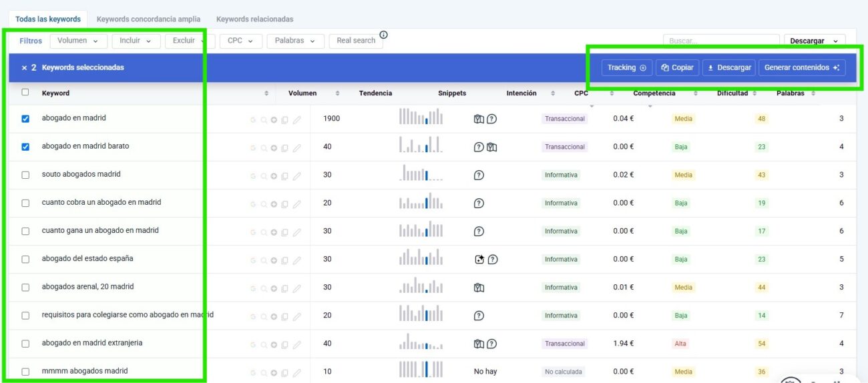The height and width of the screenshot is (383, 868).
Task: Click magnifier icon in requisitos para colegiarse row
Action: click(x=264, y=316)
